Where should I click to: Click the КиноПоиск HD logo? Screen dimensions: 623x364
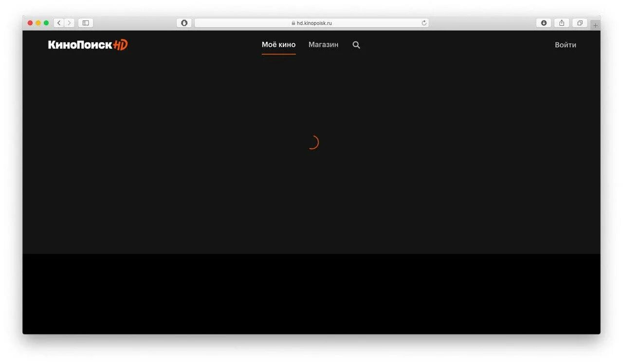coord(88,45)
